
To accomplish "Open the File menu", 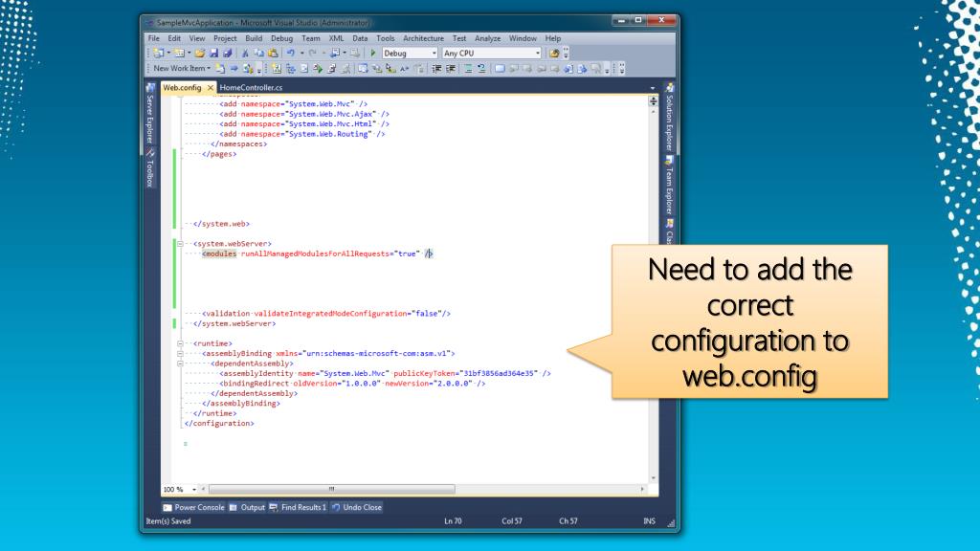I will [x=154, y=38].
